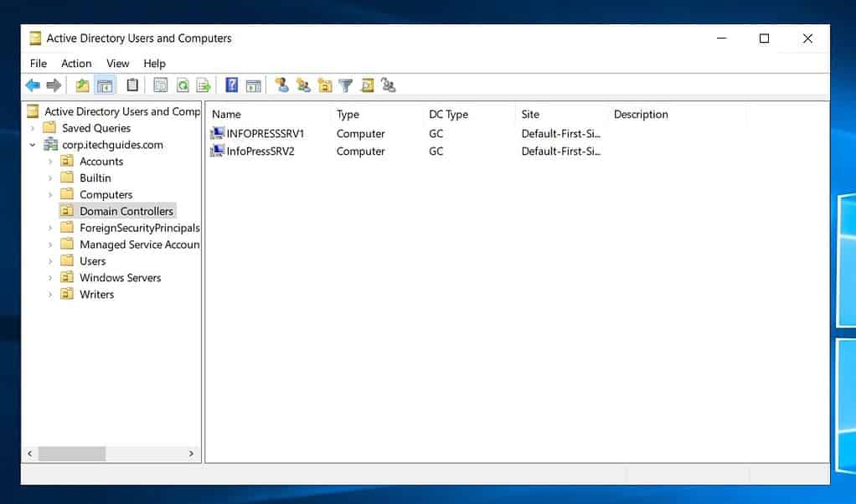This screenshot has height=504, width=856.
Task: Create a new user with the single-person icon
Action: tap(281, 85)
